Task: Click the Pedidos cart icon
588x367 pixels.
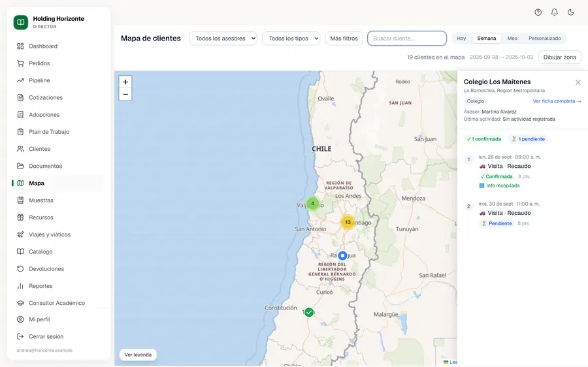Action: point(20,63)
